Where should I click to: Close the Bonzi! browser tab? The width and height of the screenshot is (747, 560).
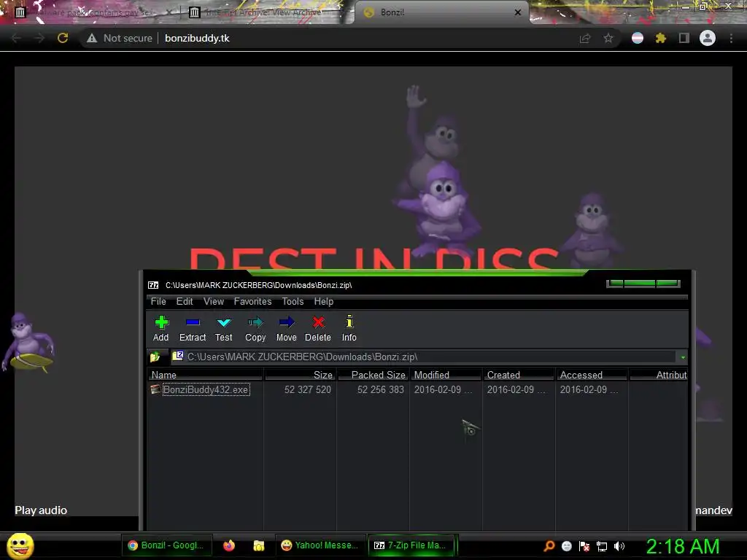pos(518,12)
